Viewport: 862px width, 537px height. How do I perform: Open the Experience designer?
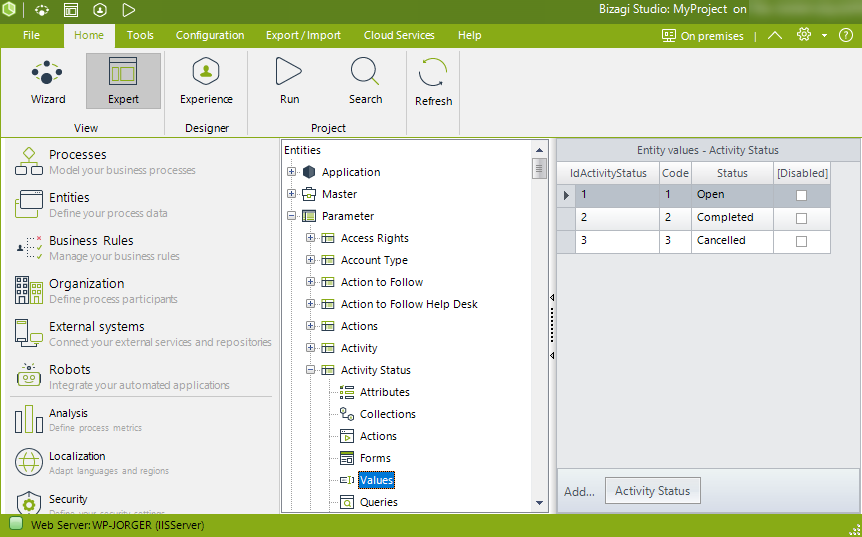206,81
